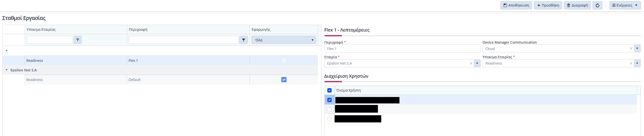
Task: Toggle the select-all users header checkbox
Action: click(329, 90)
